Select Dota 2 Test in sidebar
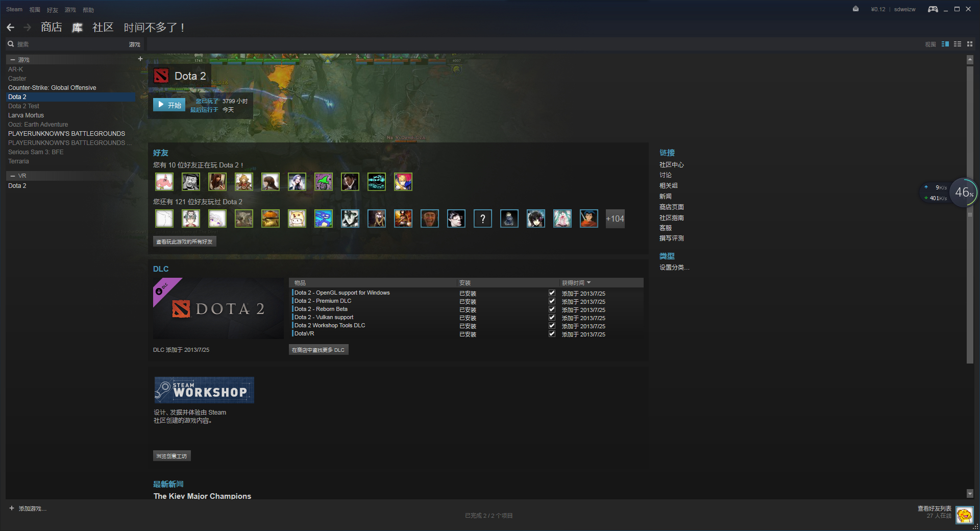Image resolution: width=980 pixels, height=531 pixels. 23,106
